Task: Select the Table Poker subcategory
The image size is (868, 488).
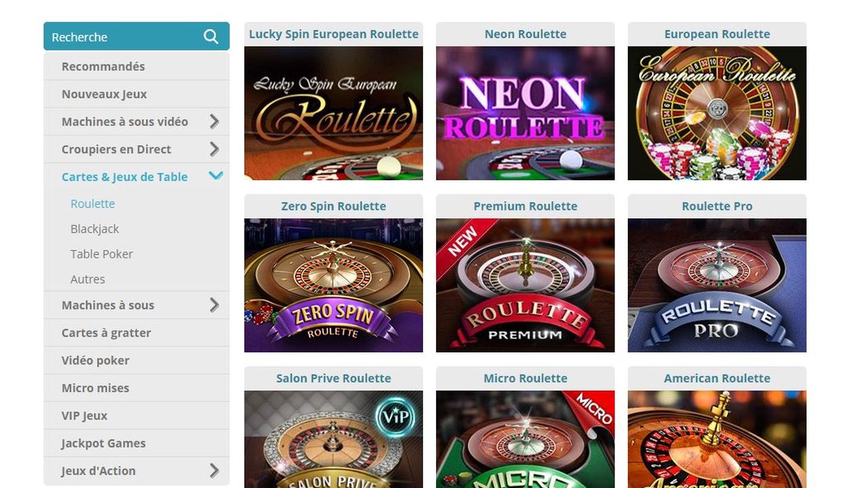Action: [x=102, y=254]
